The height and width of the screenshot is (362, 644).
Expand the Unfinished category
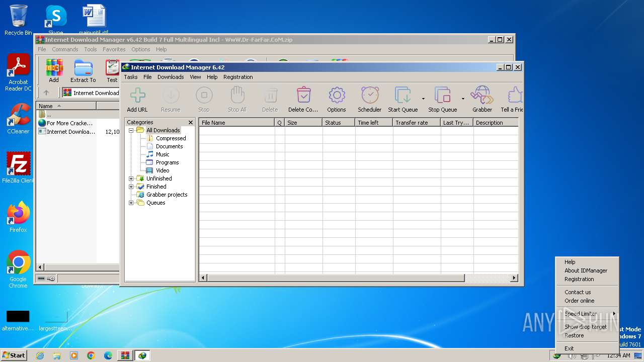click(x=131, y=178)
